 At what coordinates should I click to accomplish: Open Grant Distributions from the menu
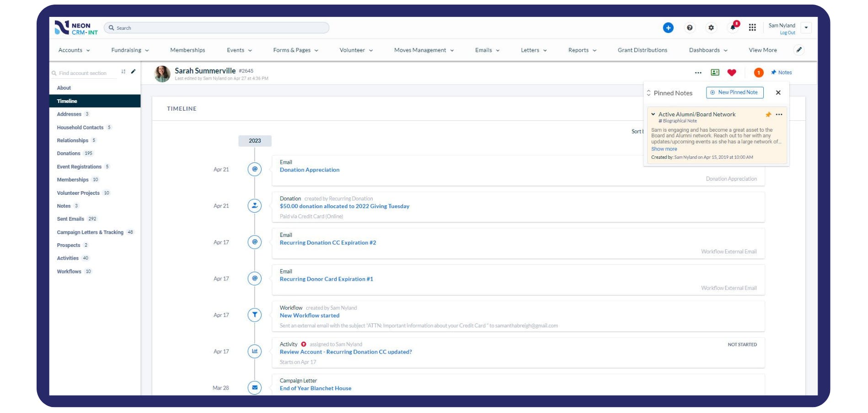[643, 50]
